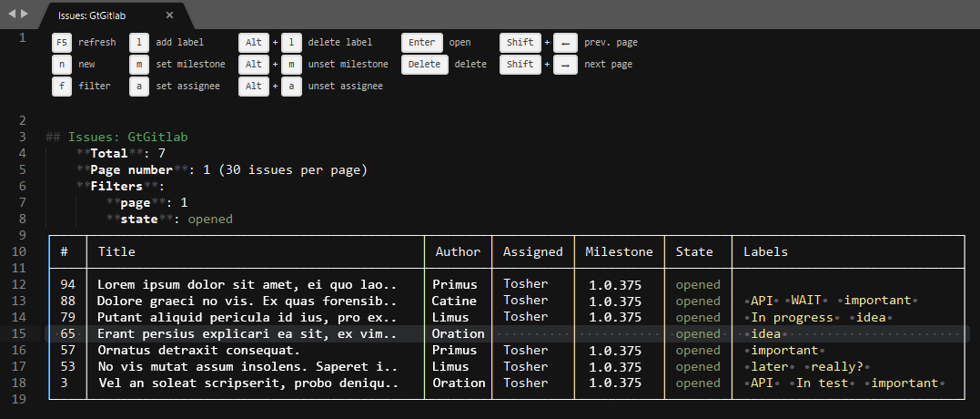Viewport: 980px width, 419px height.
Task: Select issue 88 Dolore graeci title
Action: [247, 301]
